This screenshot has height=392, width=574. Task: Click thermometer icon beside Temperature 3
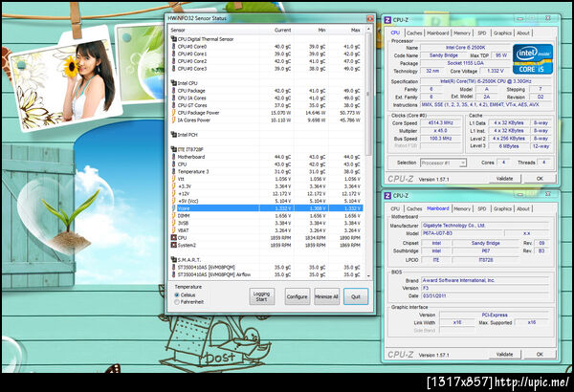tap(173, 171)
